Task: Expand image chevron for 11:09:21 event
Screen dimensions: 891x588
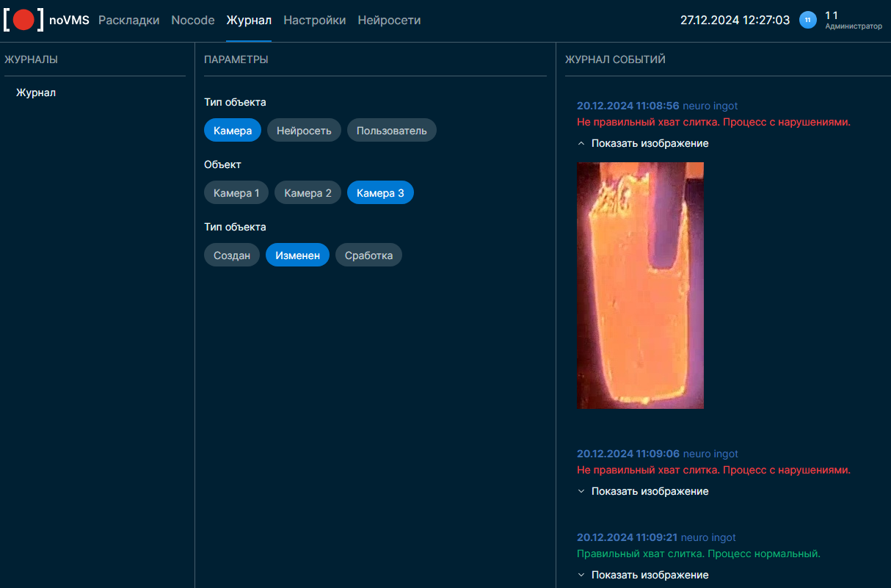Action: point(581,575)
